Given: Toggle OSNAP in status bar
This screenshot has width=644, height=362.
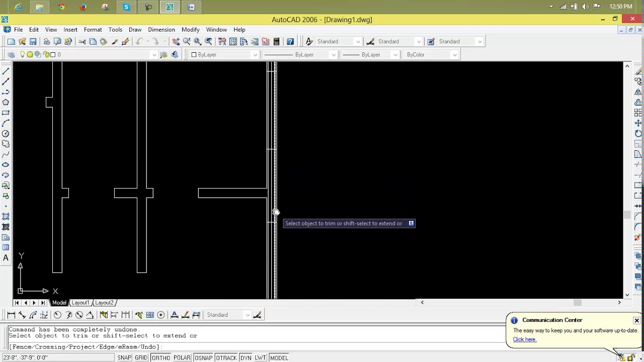Looking at the screenshot, I should point(203,358).
